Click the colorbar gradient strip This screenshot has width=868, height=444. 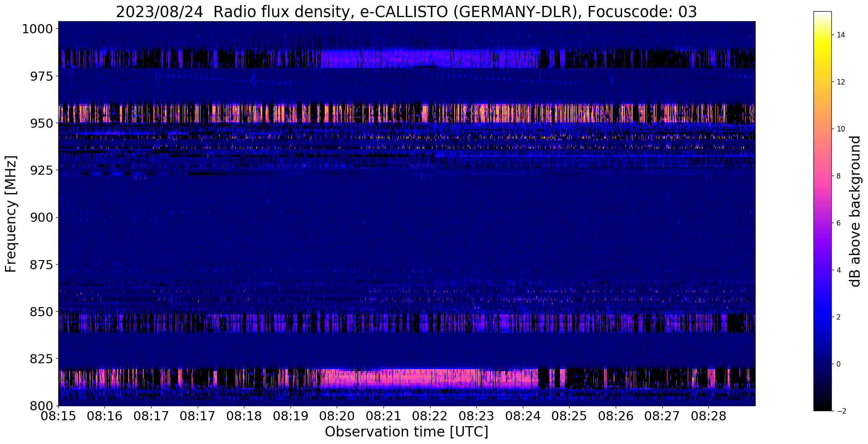[x=822, y=211]
